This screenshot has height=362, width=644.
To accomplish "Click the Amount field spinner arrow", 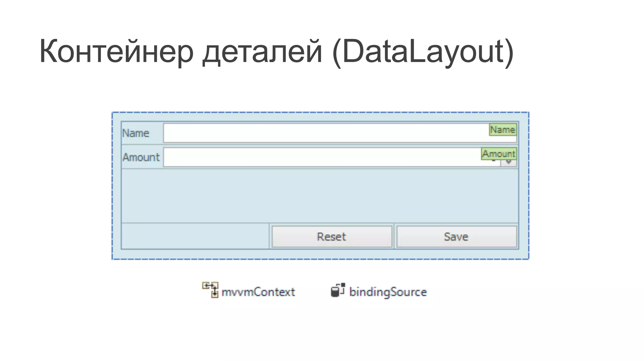I will coord(508,162).
